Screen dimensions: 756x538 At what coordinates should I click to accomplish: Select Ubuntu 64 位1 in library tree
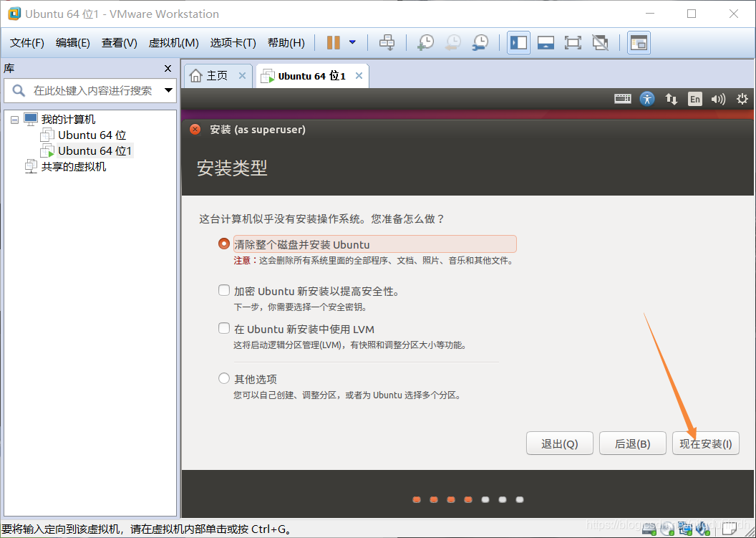click(x=87, y=151)
